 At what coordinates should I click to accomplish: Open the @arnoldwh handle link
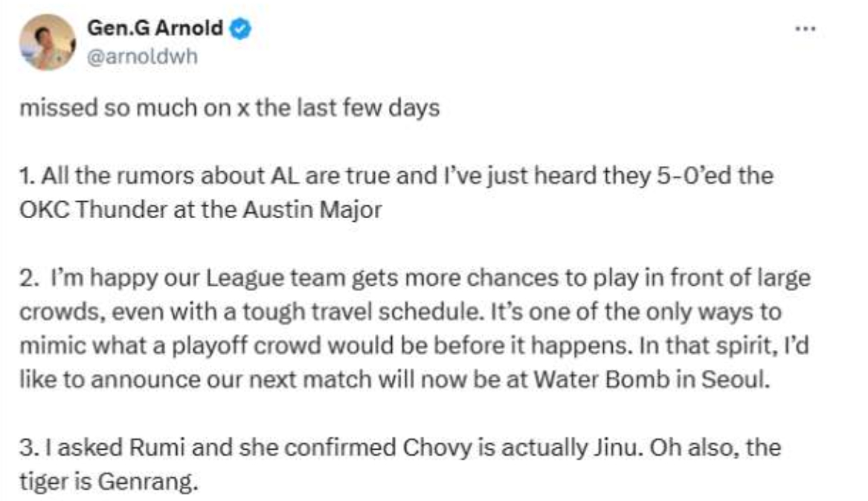coord(142,57)
